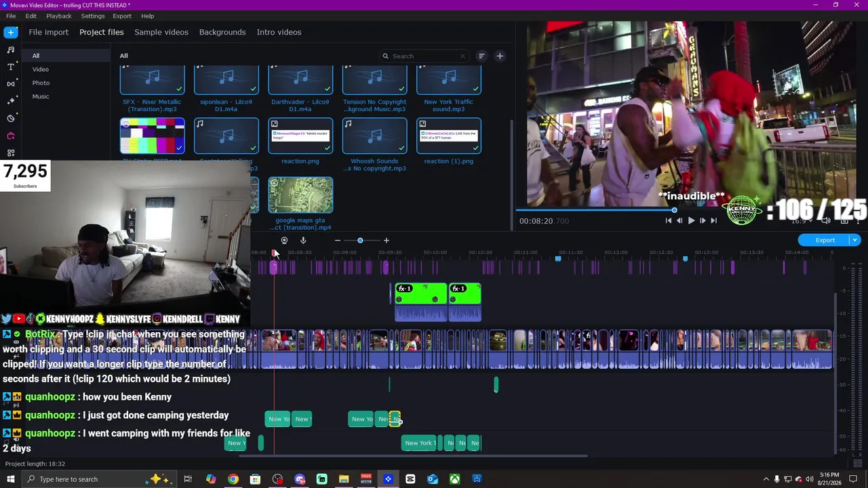Viewport: 868px width, 488px height.
Task: Step forward one frame in the preview
Action: point(703,220)
